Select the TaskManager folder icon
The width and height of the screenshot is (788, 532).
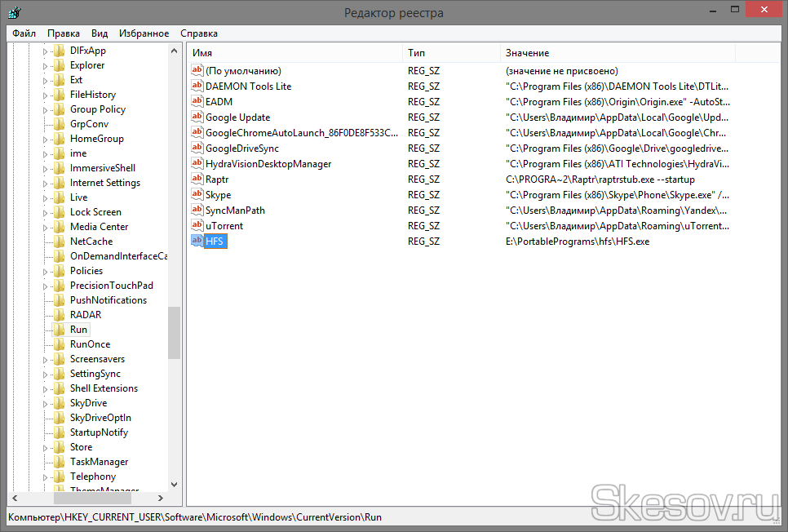[x=59, y=462]
